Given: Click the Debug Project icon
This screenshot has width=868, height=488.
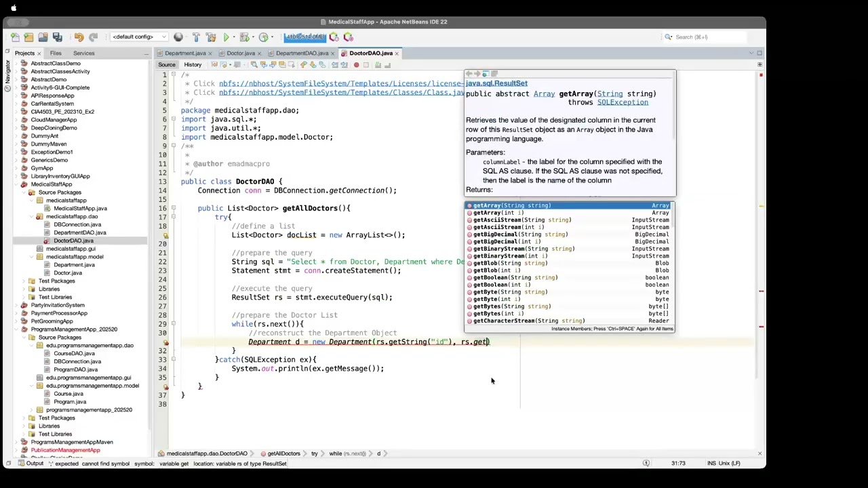Looking at the screenshot, I should click(243, 37).
